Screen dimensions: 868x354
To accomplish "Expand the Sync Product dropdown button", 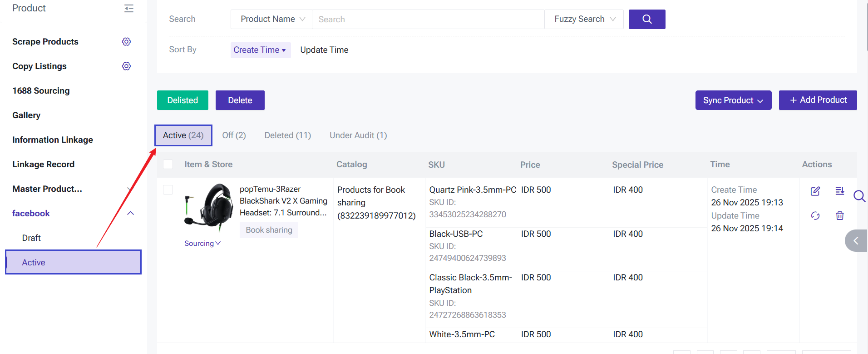I will (733, 100).
